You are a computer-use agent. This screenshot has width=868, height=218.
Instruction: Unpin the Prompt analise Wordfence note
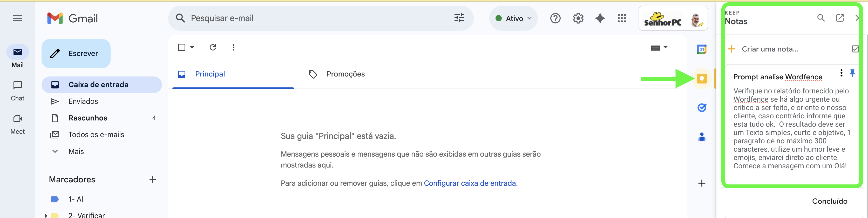(x=852, y=73)
